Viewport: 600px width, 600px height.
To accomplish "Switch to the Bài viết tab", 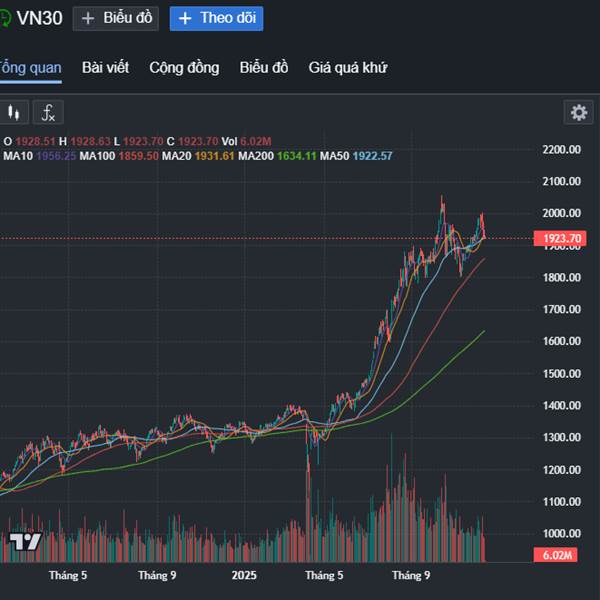I will pos(105,68).
